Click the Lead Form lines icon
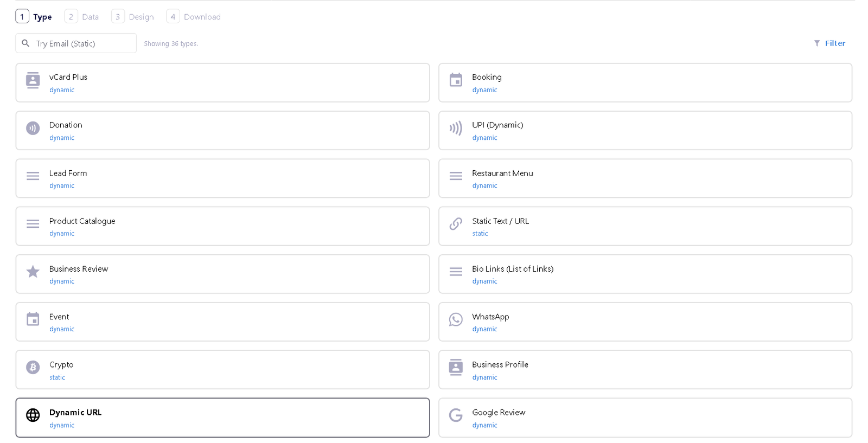Image resolution: width=868 pixels, height=443 pixels. coord(33,176)
